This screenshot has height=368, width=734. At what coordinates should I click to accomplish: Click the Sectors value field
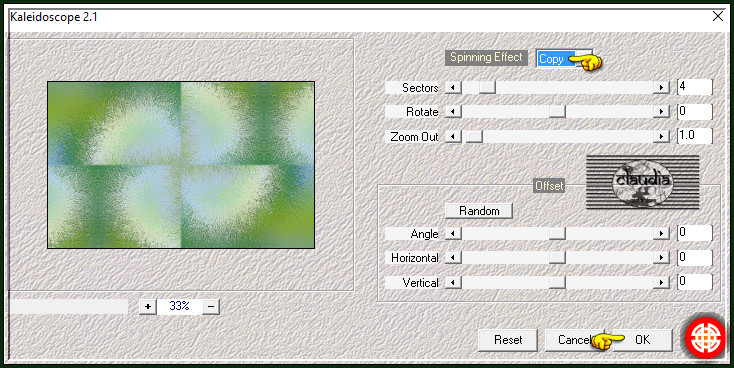[695, 87]
